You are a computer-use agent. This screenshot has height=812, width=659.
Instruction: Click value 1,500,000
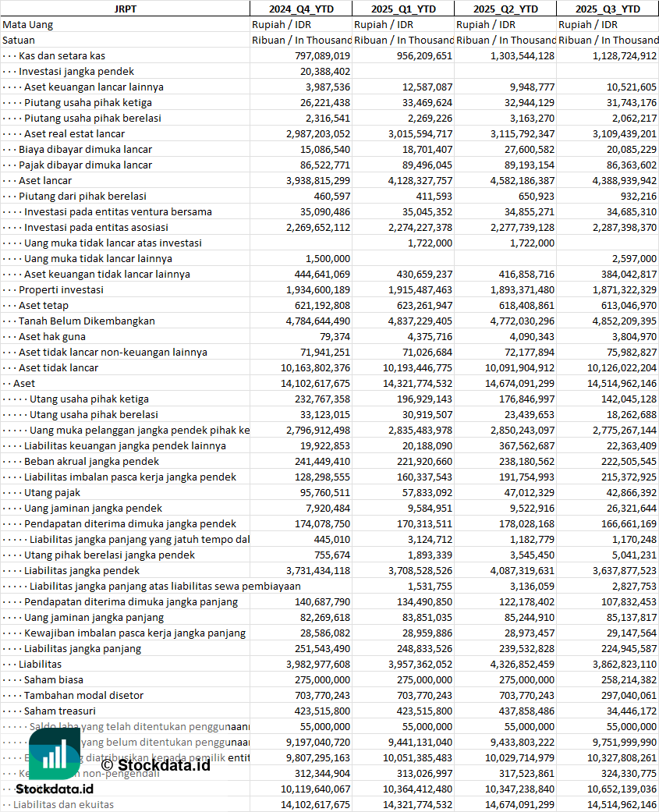[x=328, y=258]
